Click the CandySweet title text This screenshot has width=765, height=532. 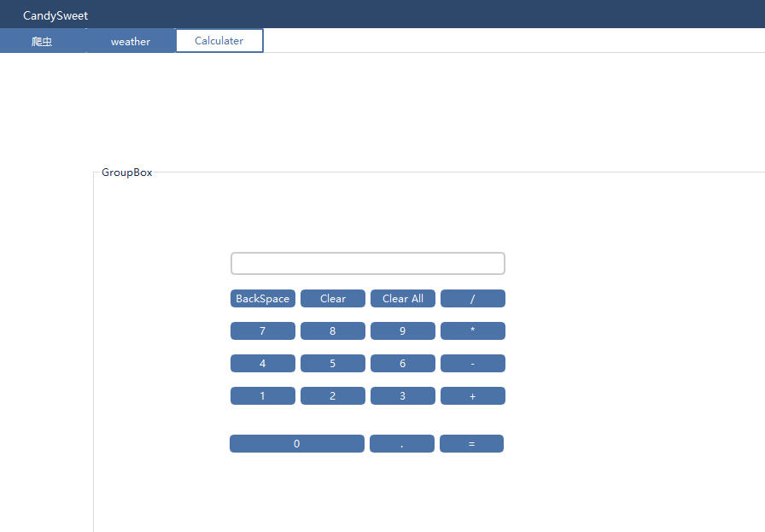tap(55, 15)
